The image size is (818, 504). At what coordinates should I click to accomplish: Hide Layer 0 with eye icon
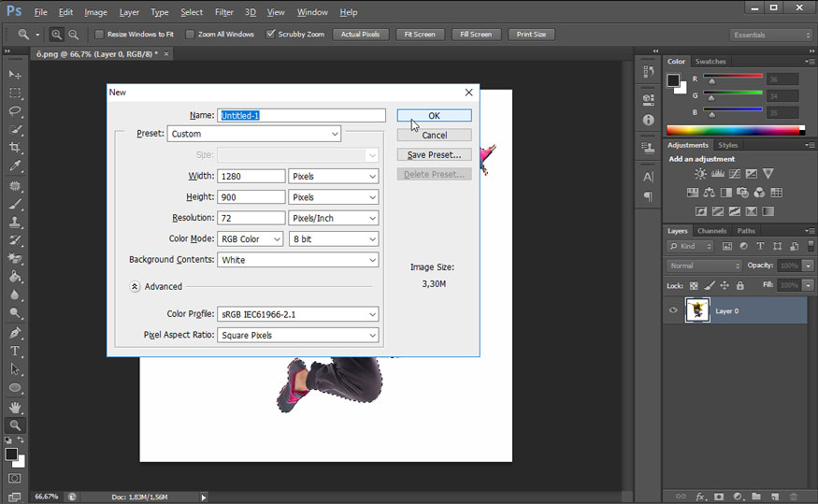(x=673, y=310)
